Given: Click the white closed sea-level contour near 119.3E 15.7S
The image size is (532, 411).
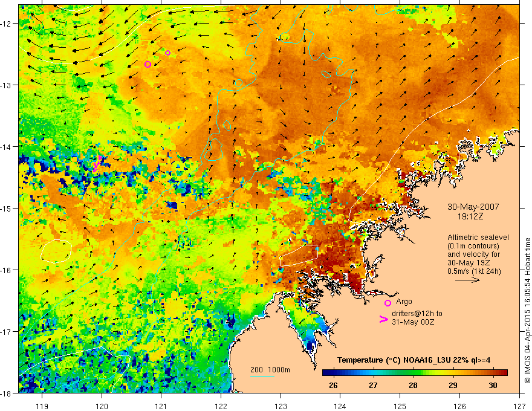Looking at the screenshot, I should pos(56,251).
